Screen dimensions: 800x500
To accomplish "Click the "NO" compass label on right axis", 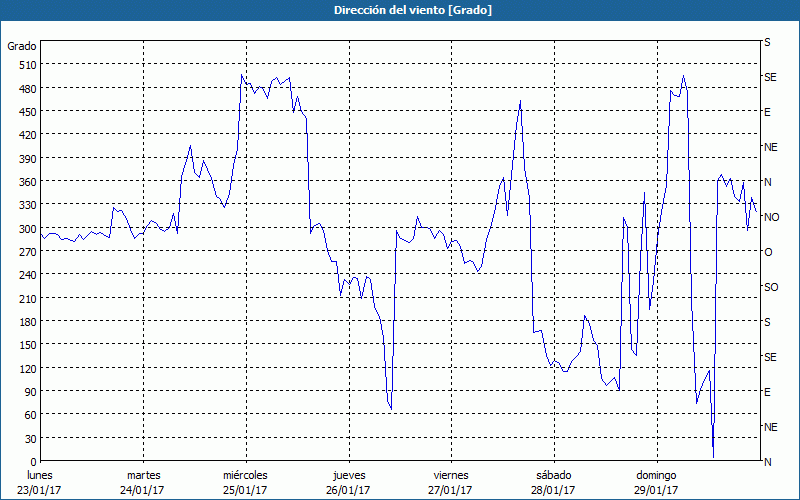I will 771,217.
